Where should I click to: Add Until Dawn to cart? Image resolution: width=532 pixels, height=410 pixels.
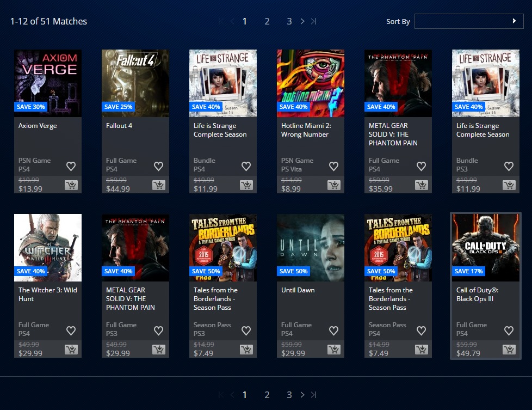pyautogui.click(x=333, y=350)
